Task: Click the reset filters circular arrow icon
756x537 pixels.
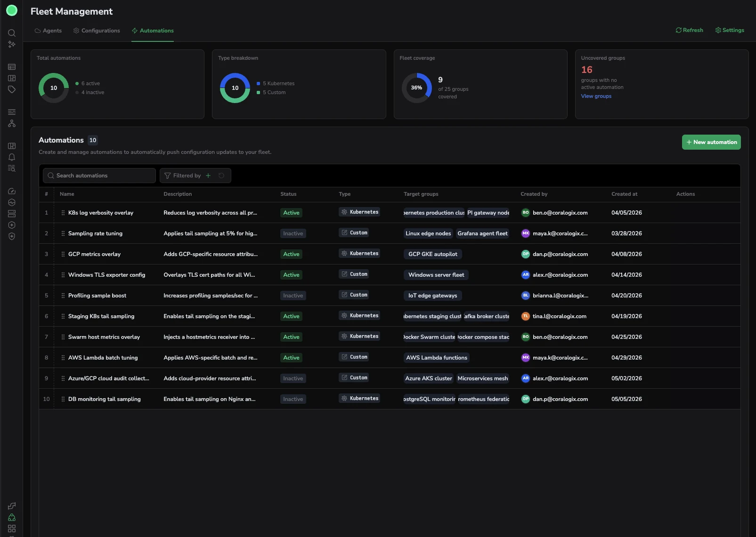Action: click(221, 176)
